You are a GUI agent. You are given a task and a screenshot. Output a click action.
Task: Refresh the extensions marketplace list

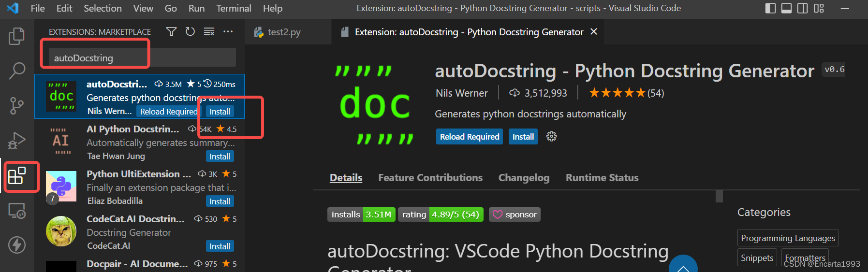point(190,32)
